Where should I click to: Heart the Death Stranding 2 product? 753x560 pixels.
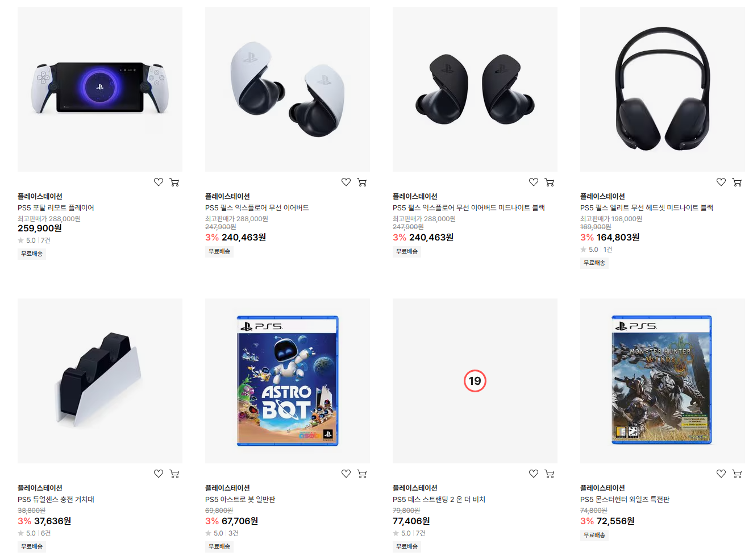(534, 474)
